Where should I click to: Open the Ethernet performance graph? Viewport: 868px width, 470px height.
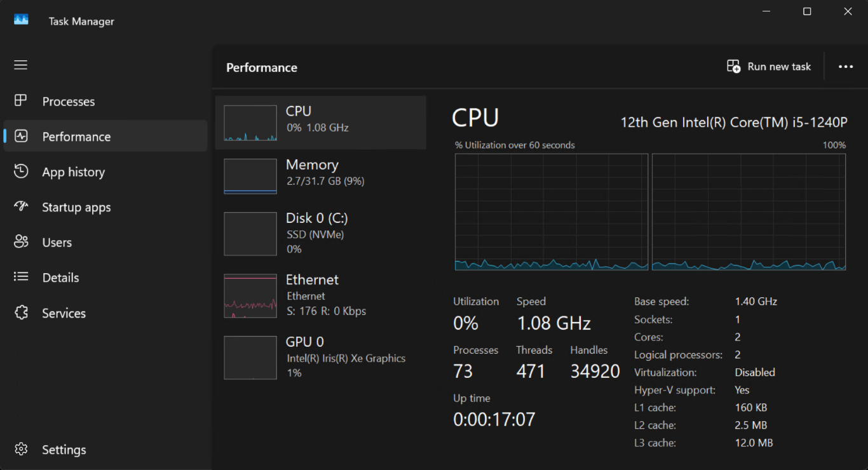click(250, 296)
